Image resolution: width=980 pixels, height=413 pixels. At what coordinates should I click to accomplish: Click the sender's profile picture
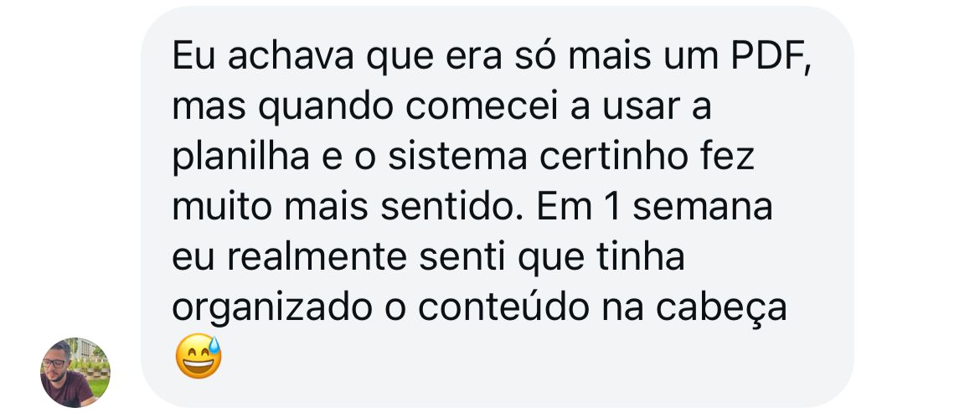click(75, 372)
